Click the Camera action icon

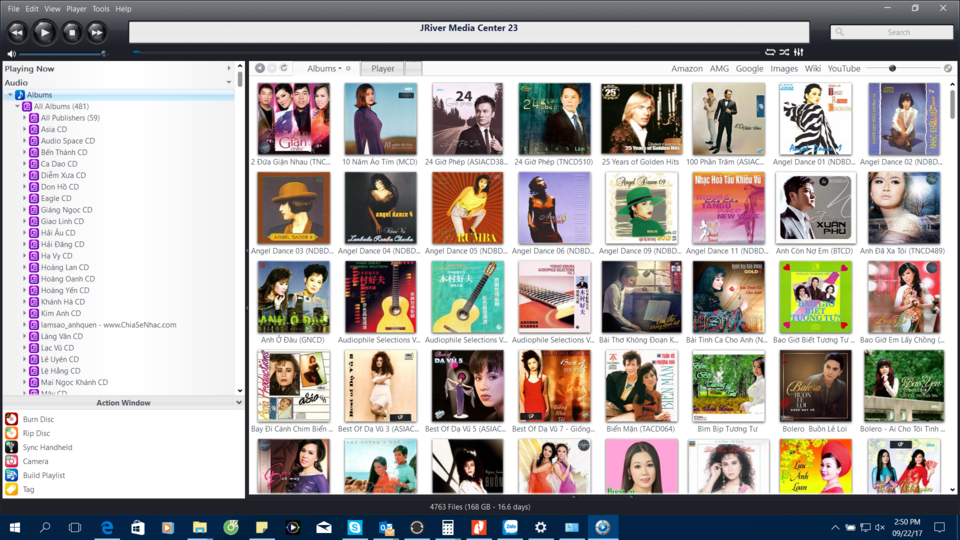click(12, 461)
